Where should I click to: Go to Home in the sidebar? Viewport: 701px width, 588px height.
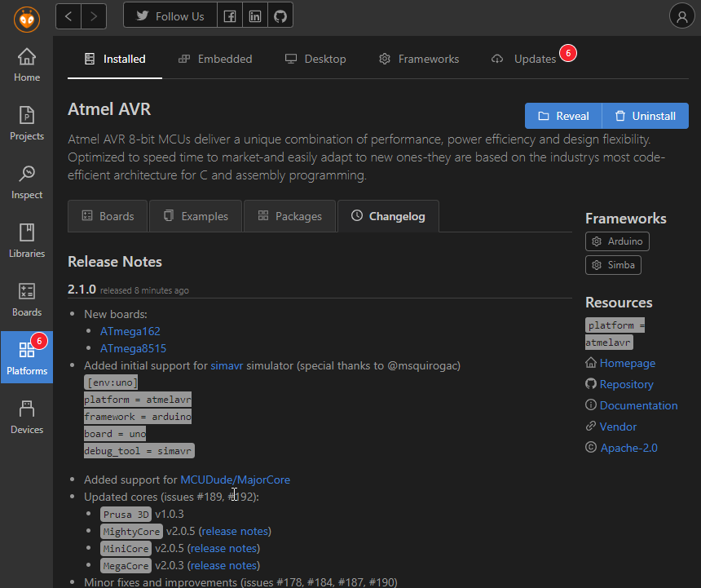pos(27,65)
